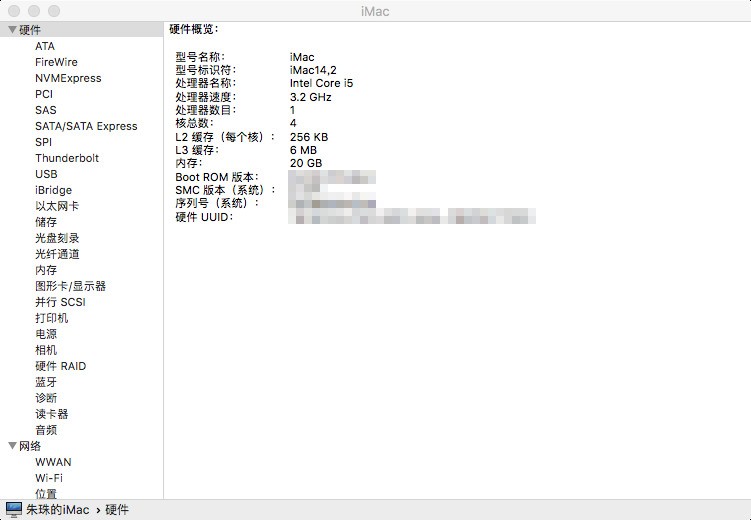Open 光盘刻录 in the sidebar
The image size is (751, 520).
[57, 238]
